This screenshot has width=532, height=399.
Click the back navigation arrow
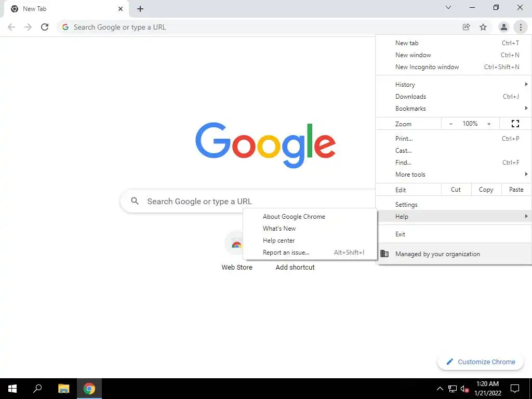11,27
